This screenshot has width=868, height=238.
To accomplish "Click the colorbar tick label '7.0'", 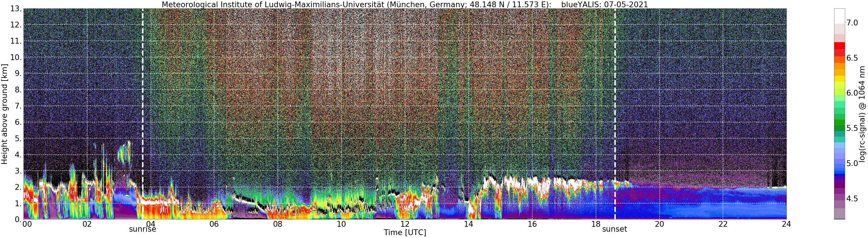I will coord(852,23).
